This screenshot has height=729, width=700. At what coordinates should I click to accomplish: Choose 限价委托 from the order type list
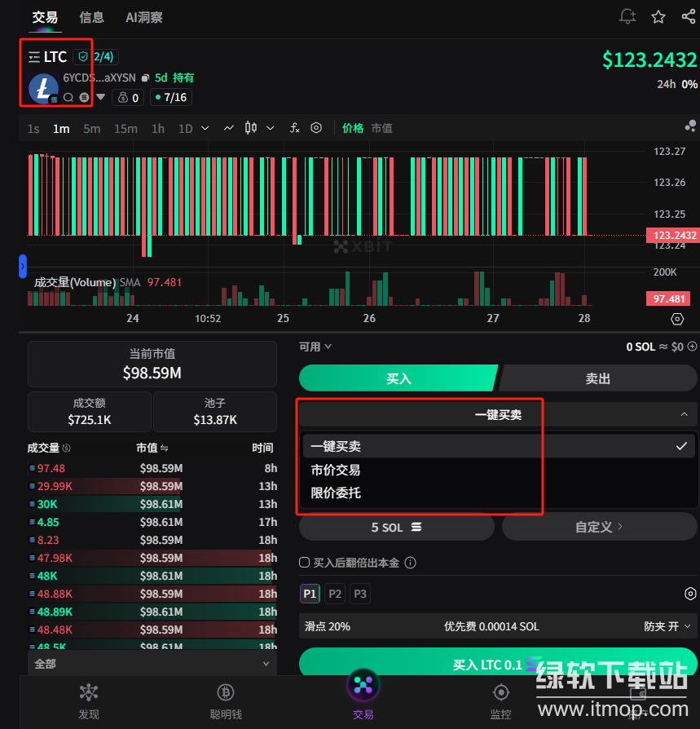point(336,493)
